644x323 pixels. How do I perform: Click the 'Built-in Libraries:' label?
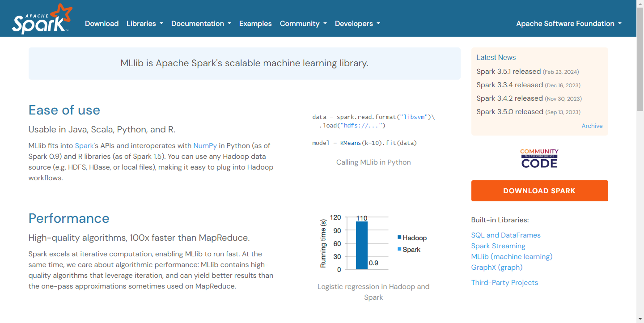click(x=500, y=220)
